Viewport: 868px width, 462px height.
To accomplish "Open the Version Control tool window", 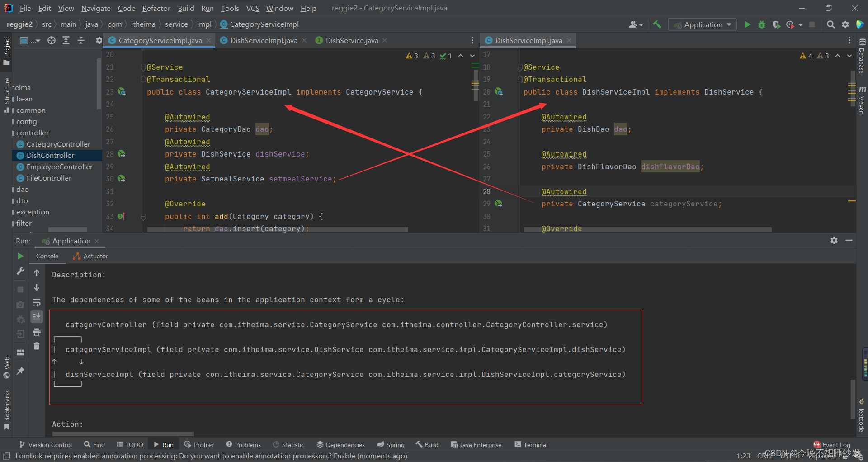I will point(45,445).
